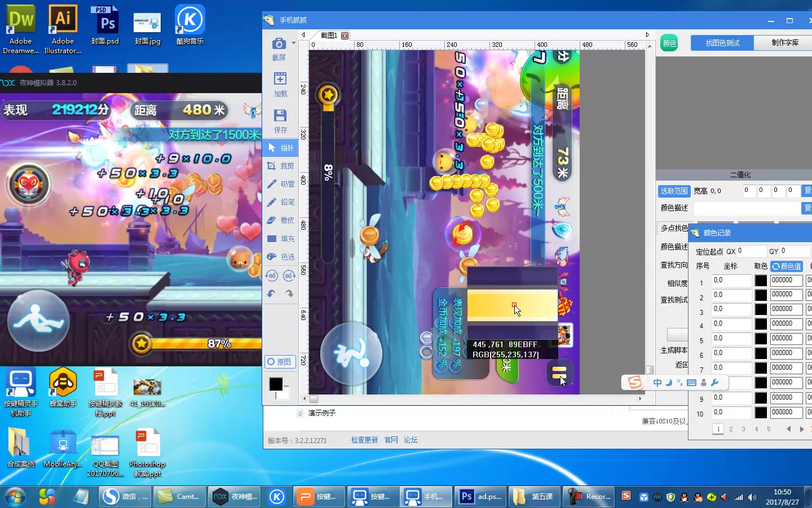Click the 截屏 screenshot camera icon
Viewport: 812px width, 508px height.
coord(279,44)
